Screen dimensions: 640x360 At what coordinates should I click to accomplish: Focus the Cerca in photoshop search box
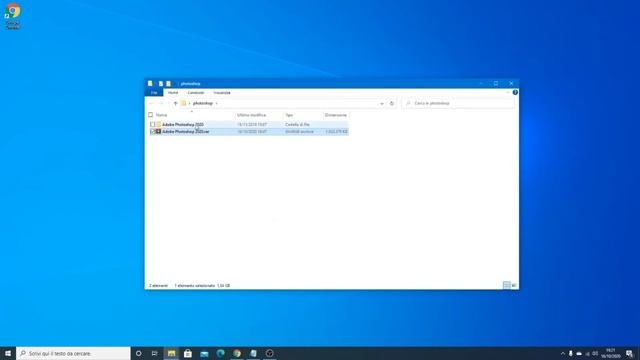click(x=458, y=104)
